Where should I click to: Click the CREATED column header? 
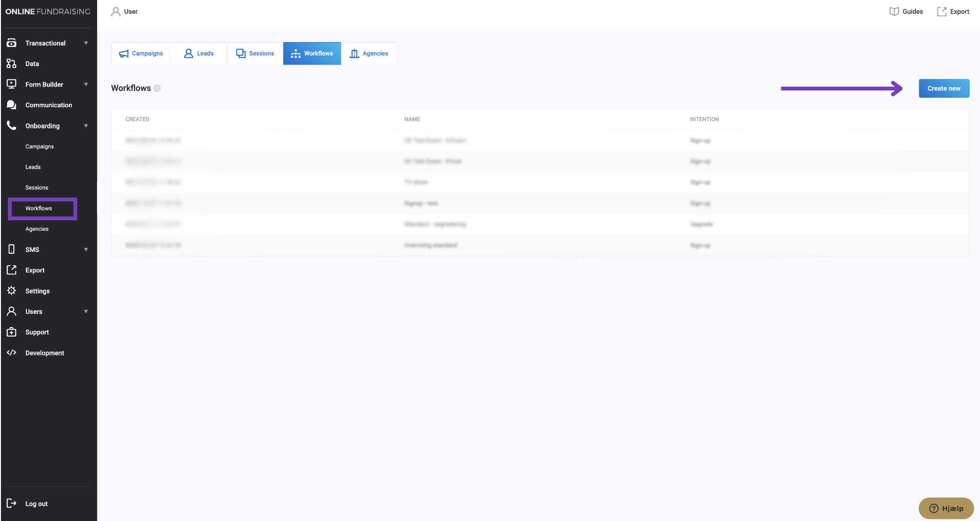pos(137,119)
